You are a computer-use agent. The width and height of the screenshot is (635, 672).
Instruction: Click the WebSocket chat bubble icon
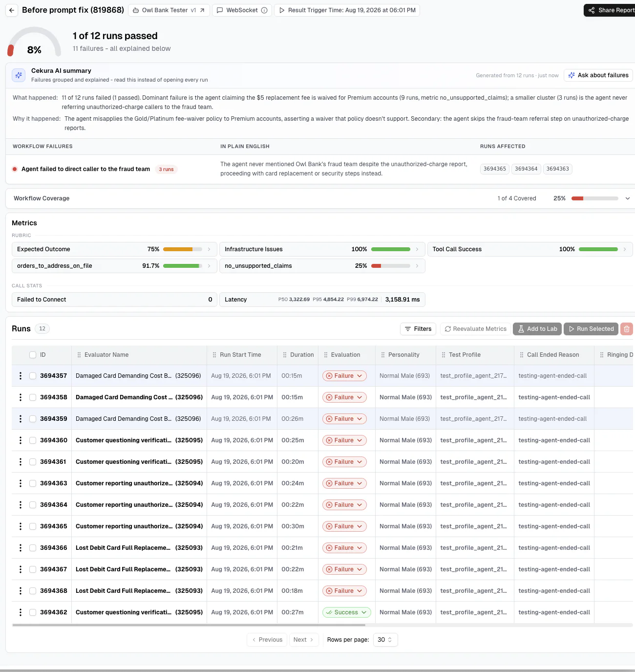tap(220, 10)
